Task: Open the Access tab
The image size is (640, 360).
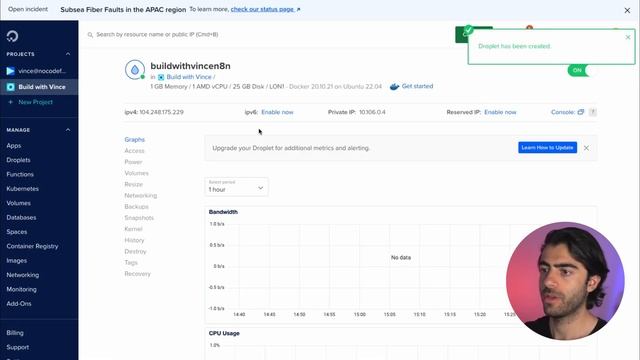Action: point(134,151)
